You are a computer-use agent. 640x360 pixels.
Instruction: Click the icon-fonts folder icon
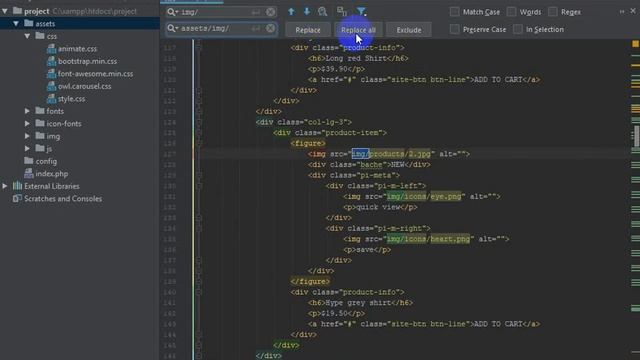pos(40,123)
